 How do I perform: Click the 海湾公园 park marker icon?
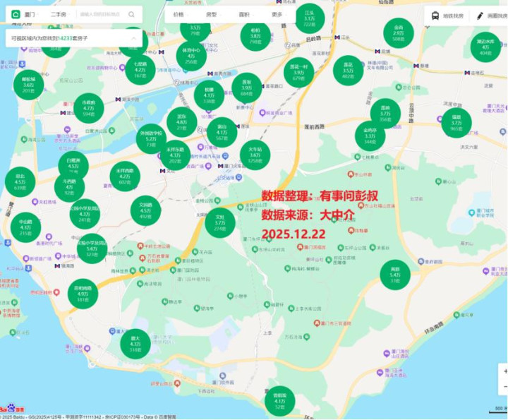point(24,140)
